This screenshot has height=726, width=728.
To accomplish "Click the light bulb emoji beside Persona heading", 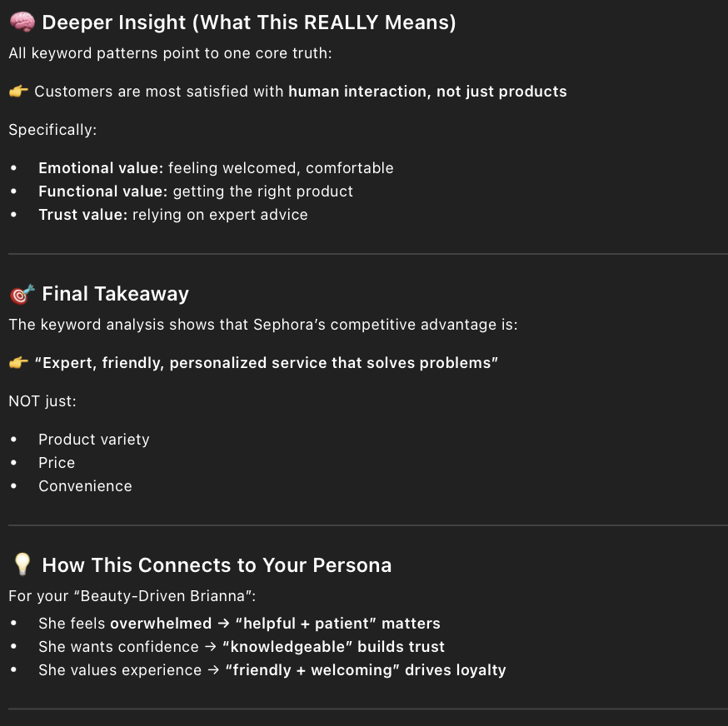I will (x=22, y=565).
